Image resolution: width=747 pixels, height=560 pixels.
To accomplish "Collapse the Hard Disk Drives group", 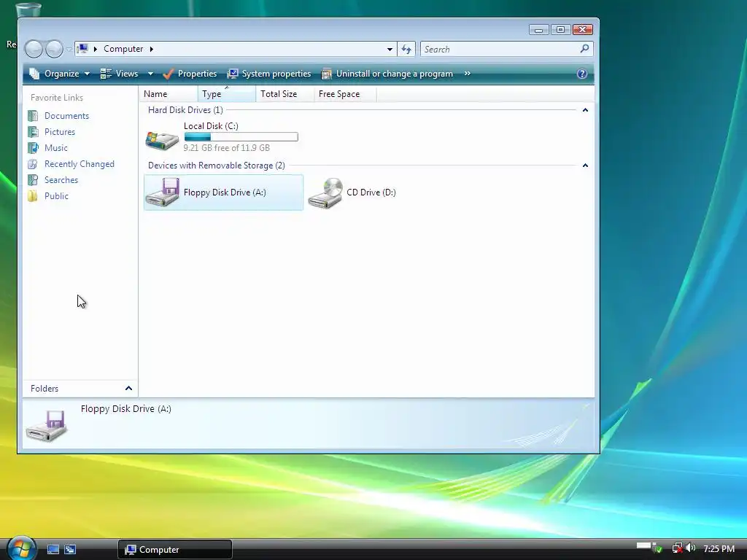I will [x=585, y=110].
